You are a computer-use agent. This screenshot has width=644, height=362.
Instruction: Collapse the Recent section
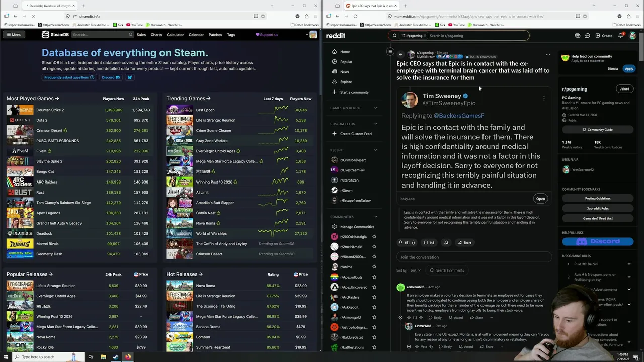coord(375,150)
